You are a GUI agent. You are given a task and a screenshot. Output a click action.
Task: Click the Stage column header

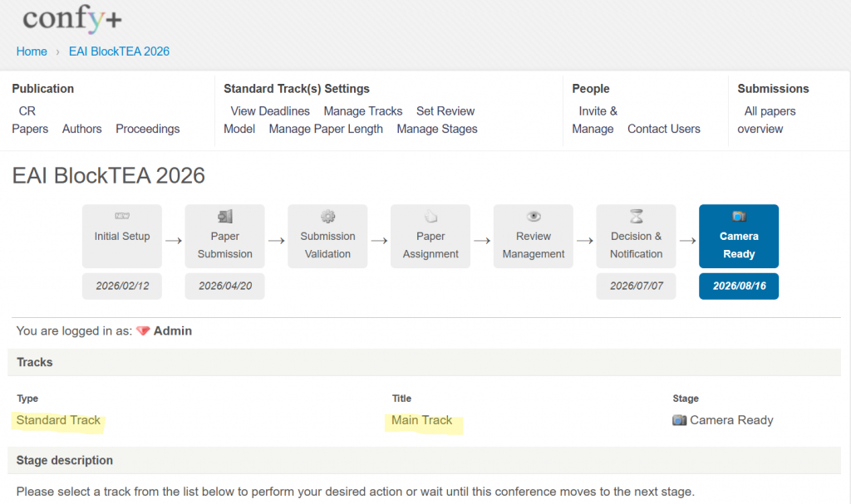(686, 399)
